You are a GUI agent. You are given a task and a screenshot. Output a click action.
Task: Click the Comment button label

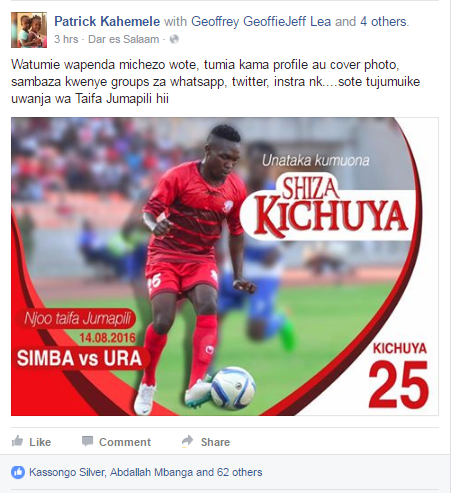125,442
